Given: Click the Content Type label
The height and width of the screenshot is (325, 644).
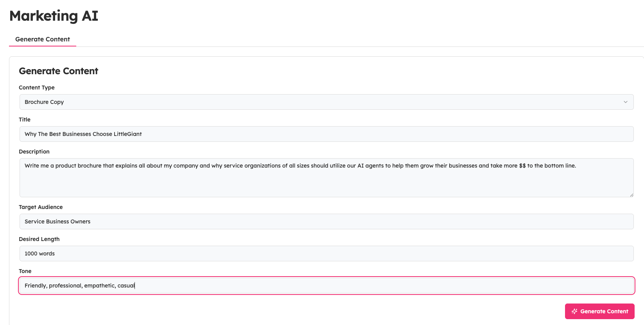Looking at the screenshot, I should [x=37, y=87].
